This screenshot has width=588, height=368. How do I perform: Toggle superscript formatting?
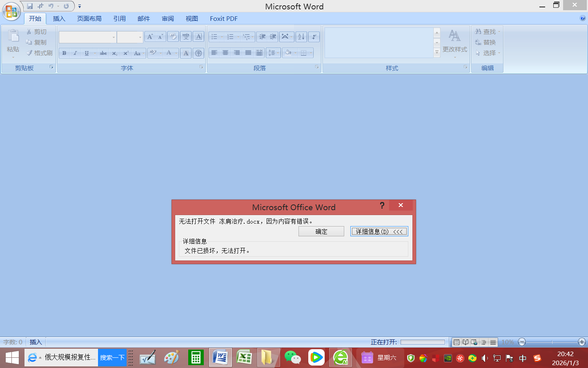[x=126, y=53]
